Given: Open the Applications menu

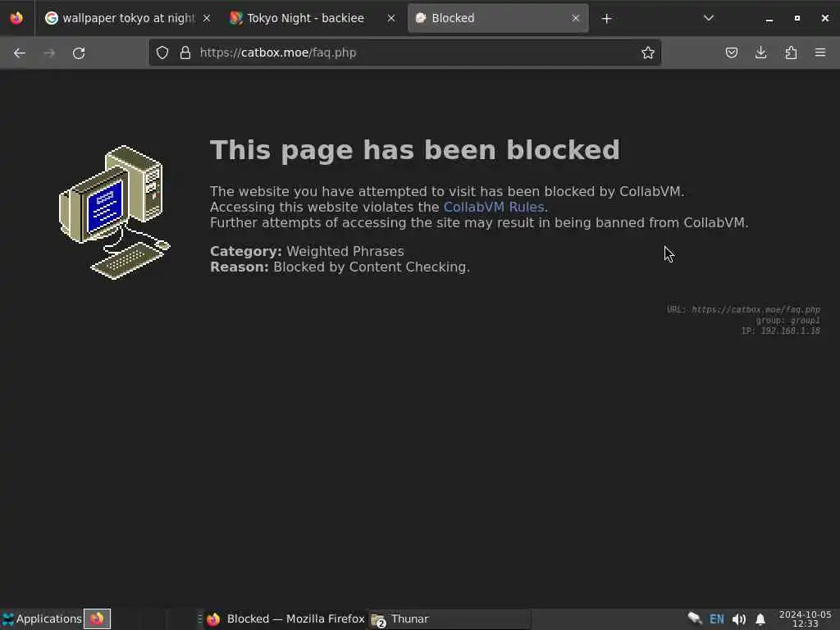Looking at the screenshot, I should pyautogui.click(x=42, y=619).
